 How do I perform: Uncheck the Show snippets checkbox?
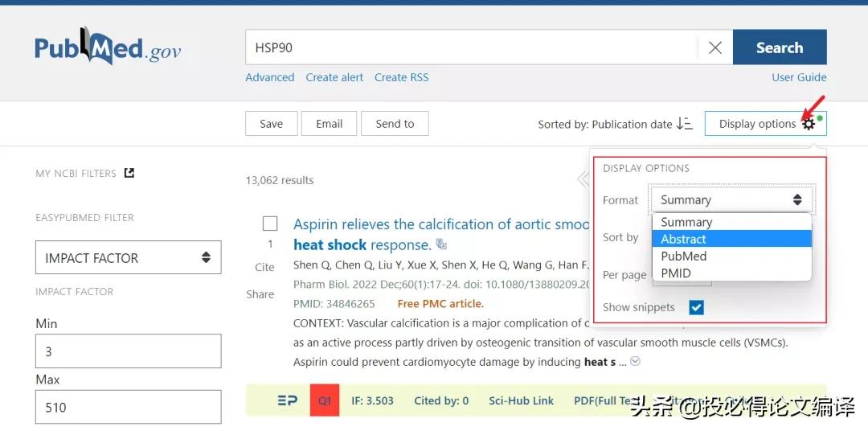[x=696, y=307]
